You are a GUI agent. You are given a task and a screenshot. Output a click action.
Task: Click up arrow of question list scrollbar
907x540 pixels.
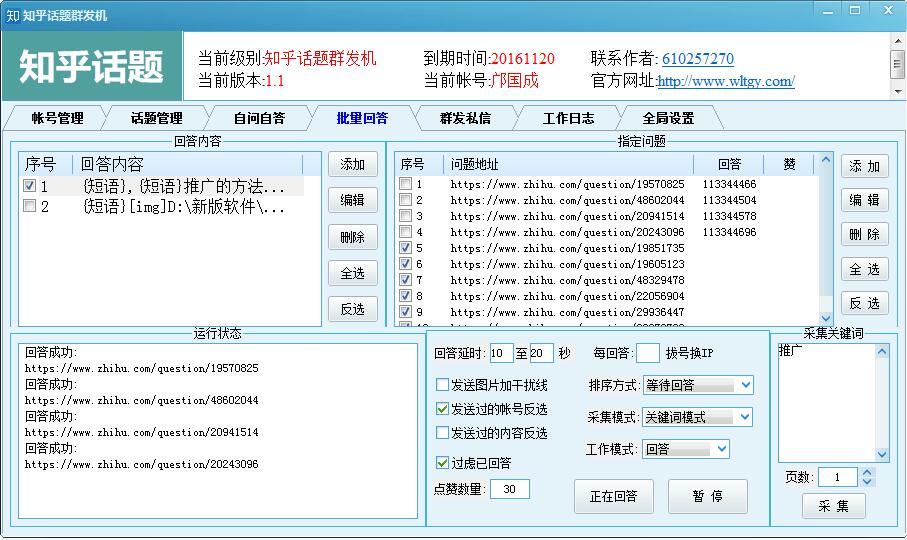click(825, 160)
